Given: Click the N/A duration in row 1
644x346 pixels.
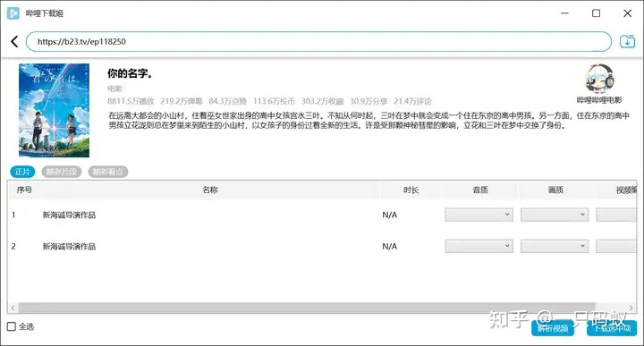Looking at the screenshot, I should coord(389,215).
